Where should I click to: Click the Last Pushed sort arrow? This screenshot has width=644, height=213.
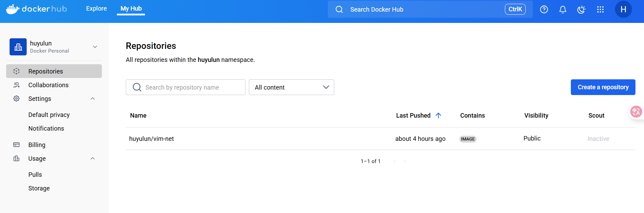click(439, 116)
